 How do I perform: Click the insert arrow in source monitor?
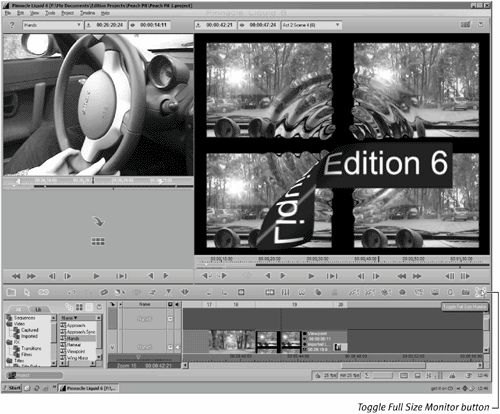[x=98, y=221]
